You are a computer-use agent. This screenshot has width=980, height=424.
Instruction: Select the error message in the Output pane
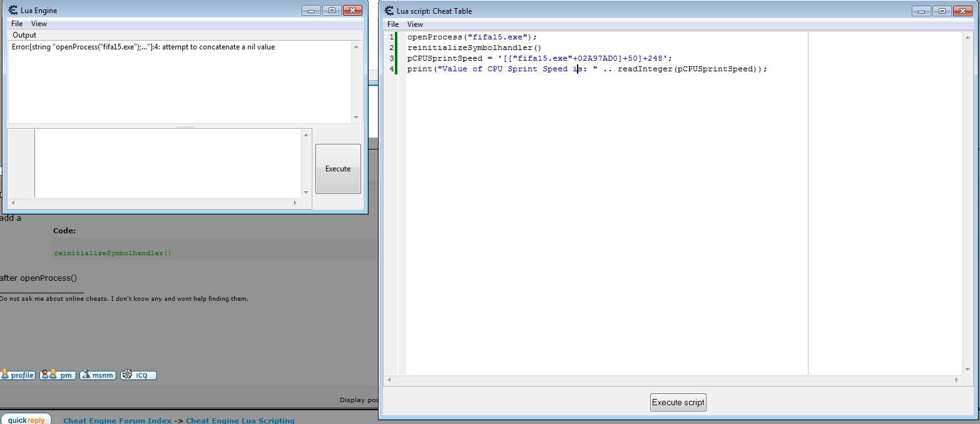click(144, 46)
